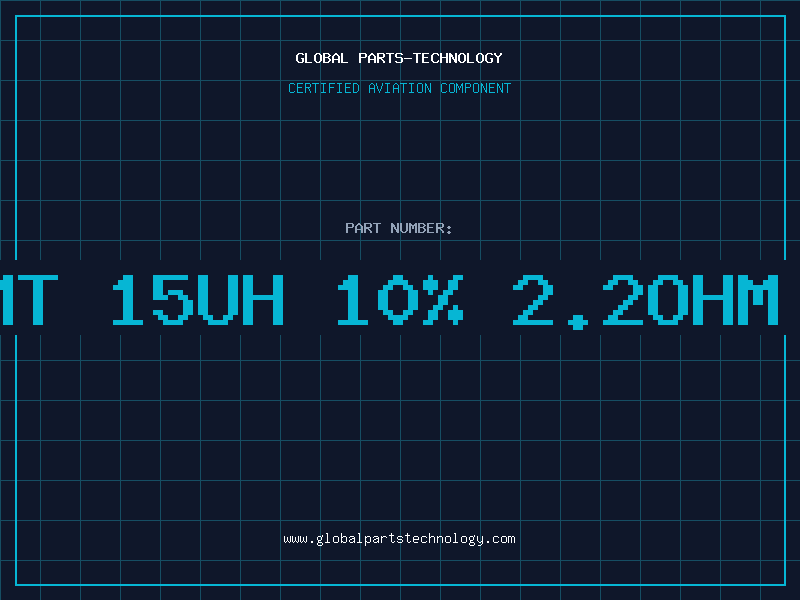Click the word PART in the label
This screenshot has width=800, height=600.
pos(363,228)
